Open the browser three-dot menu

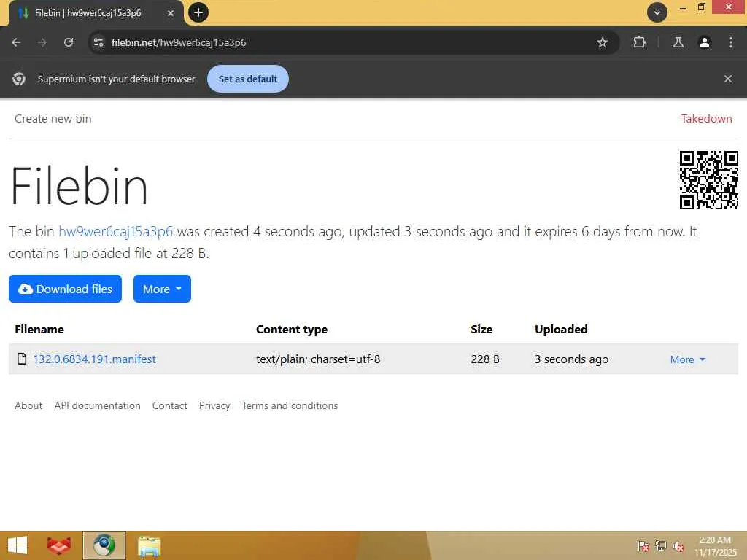[x=731, y=42]
